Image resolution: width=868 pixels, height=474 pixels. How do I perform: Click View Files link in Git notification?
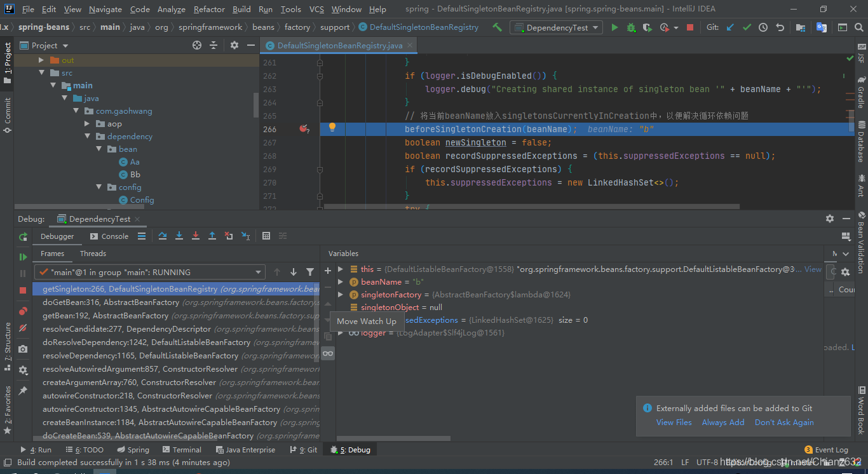click(674, 423)
